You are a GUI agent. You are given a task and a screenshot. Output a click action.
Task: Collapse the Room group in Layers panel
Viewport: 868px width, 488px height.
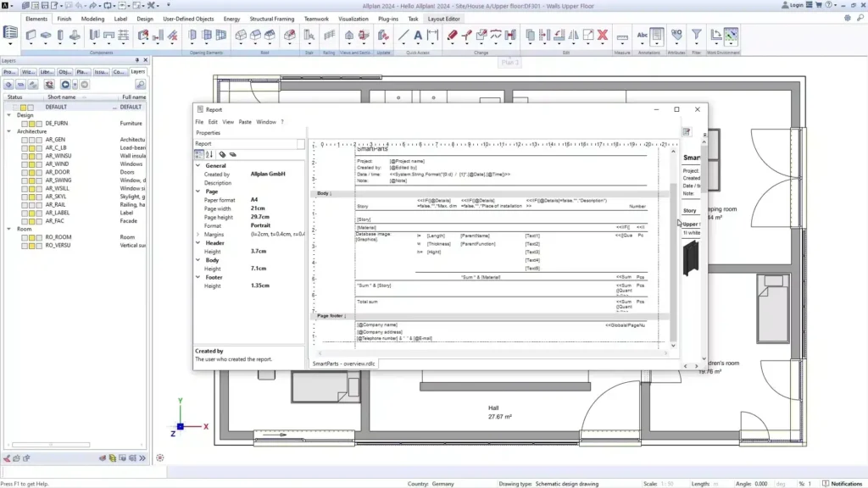click(x=8, y=227)
